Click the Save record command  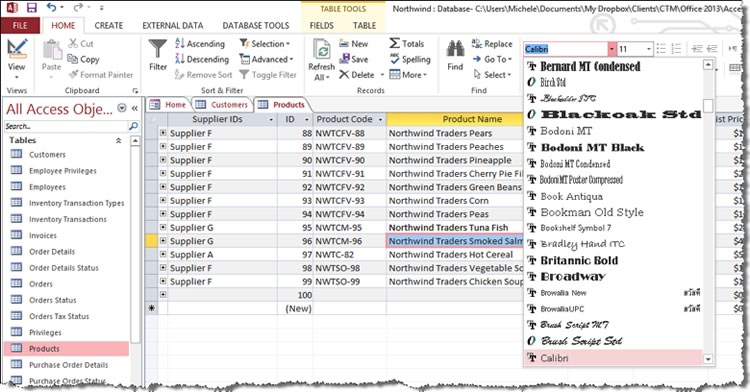(354, 59)
